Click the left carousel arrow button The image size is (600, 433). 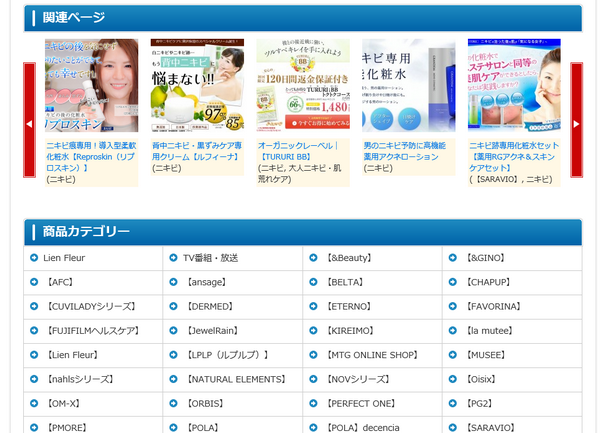pyautogui.click(x=29, y=121)
